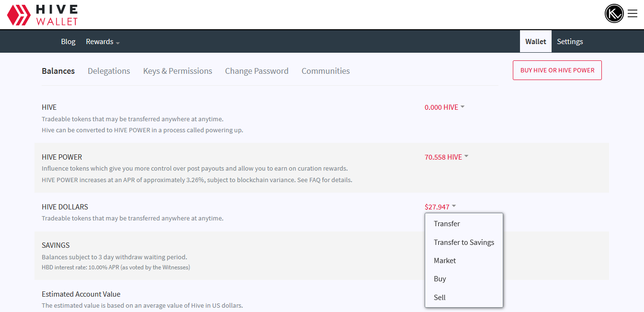This screenshot has height=312, width=644.
Task: Select Market in the dropdown menu
Action: [445, 261]
